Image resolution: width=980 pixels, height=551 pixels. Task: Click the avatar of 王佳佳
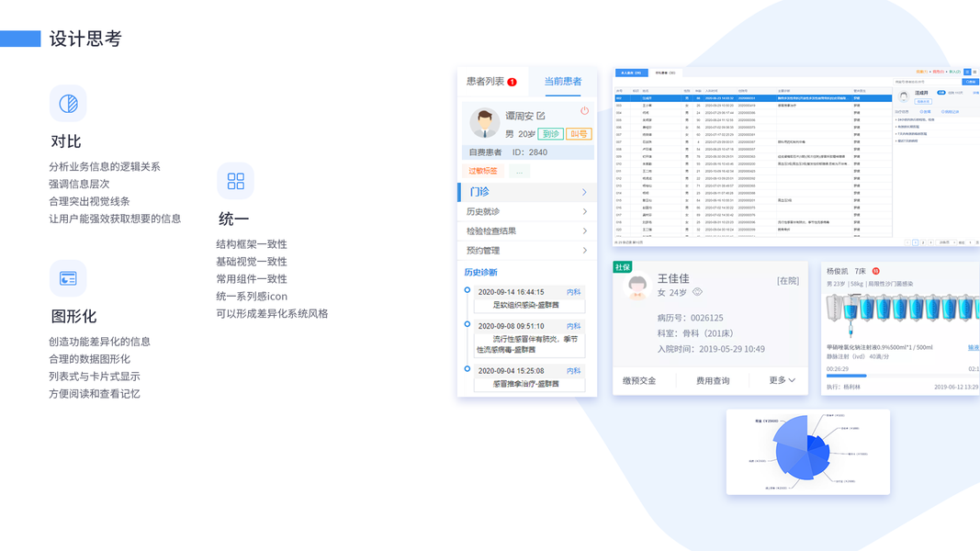636,287
